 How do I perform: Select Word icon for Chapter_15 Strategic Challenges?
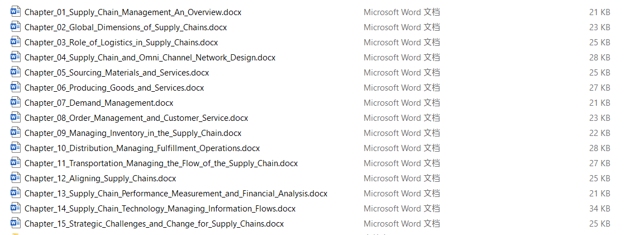point(16,223)
